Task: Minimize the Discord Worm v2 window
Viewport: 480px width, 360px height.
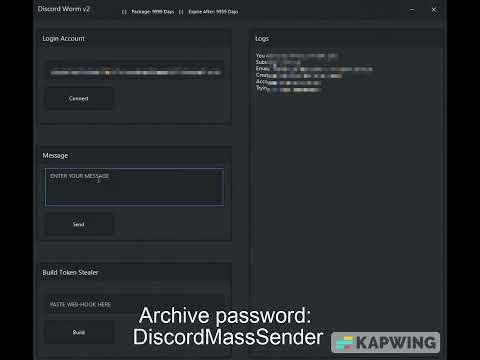Action: (x=412, y=10)
